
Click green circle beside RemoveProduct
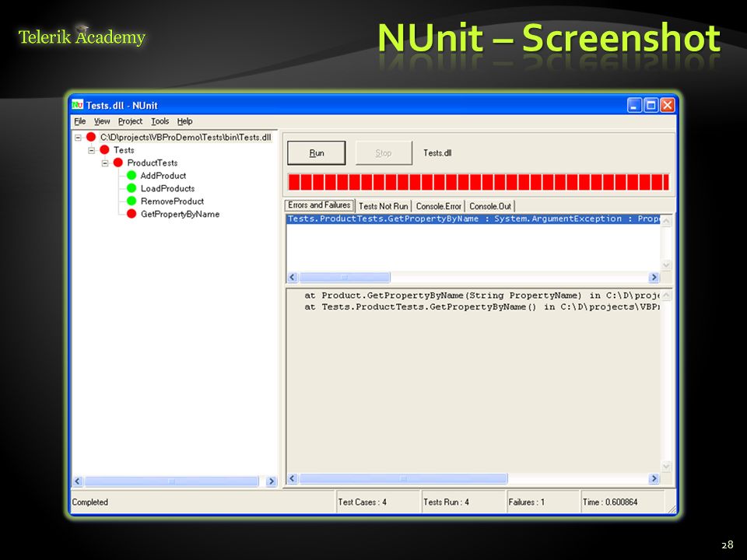[132, 201]
